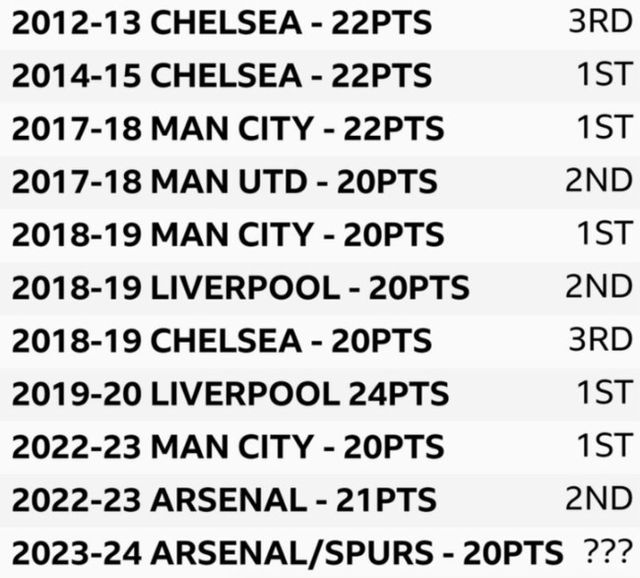640x578 pixels.
Task: Select the 3RD position beside 2012-13 Chelsea
Action: click(599, 23)
